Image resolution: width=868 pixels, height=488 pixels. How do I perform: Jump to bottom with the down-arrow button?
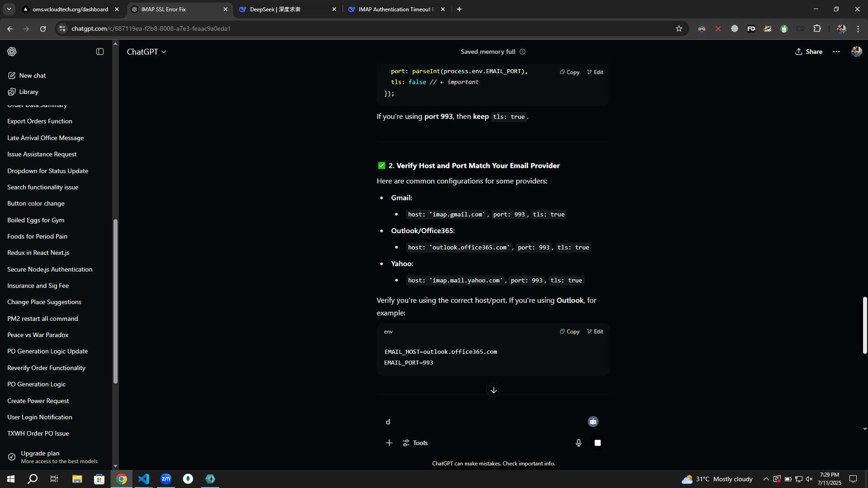tap(494, 390)
